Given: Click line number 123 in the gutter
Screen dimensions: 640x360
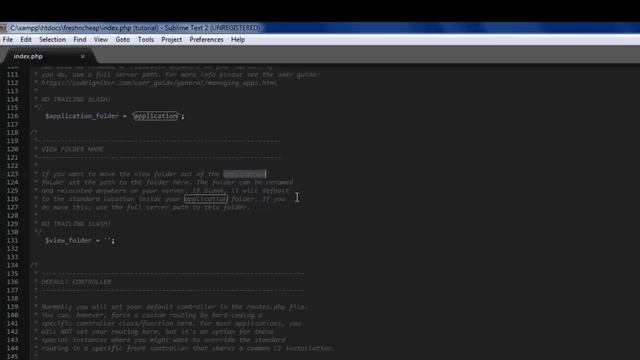Looking at the screenshot, I should (x=13, y=174).
